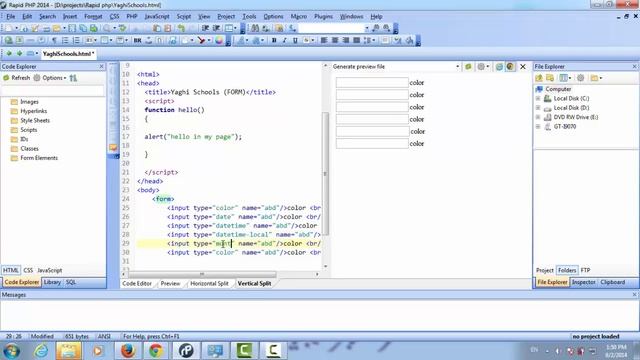
Task: Open the color wheel picker
Action: point(219,40)
